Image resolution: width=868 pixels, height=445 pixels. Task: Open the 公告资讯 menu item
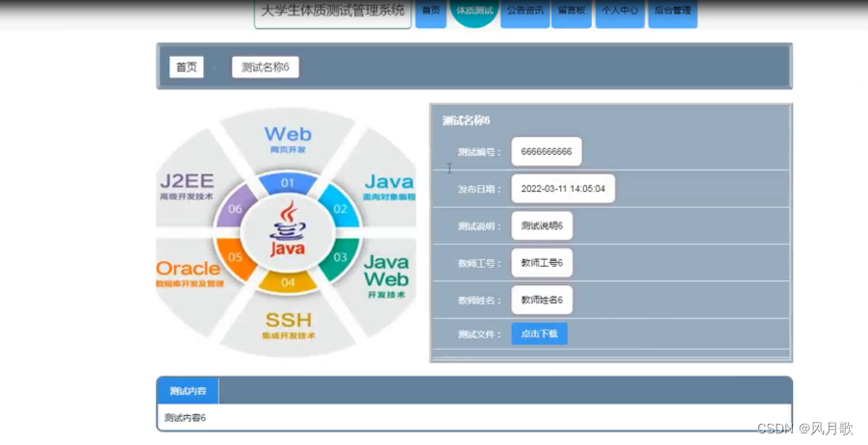[525, 13]
